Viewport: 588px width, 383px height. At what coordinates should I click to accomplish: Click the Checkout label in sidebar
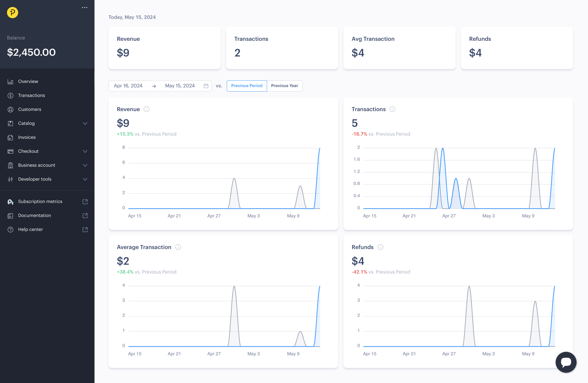28,151
